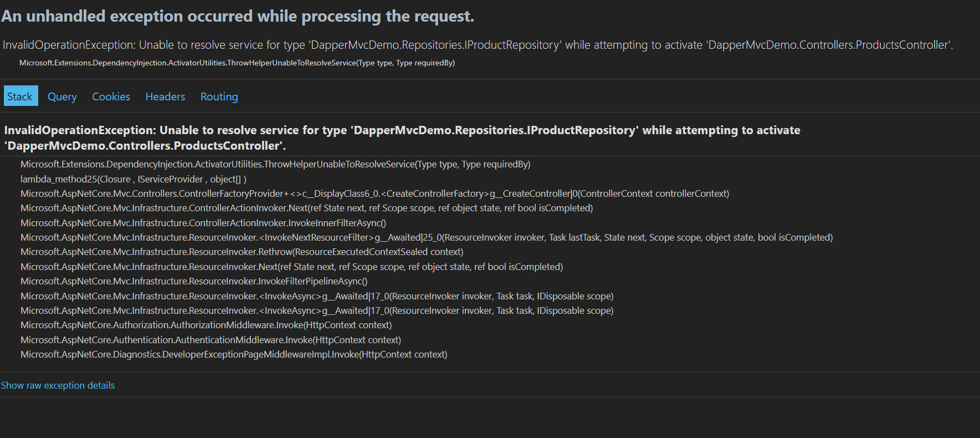Expand the ResourceInvoker.Next stack frame
The image size is (980, 438).
click(x=291, y=267)
